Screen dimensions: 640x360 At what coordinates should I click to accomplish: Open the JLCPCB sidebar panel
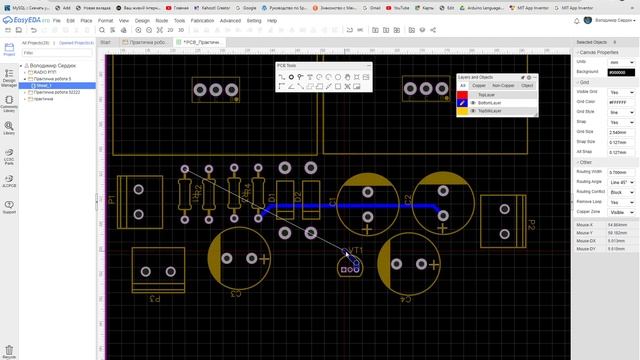tap(9, 181)
